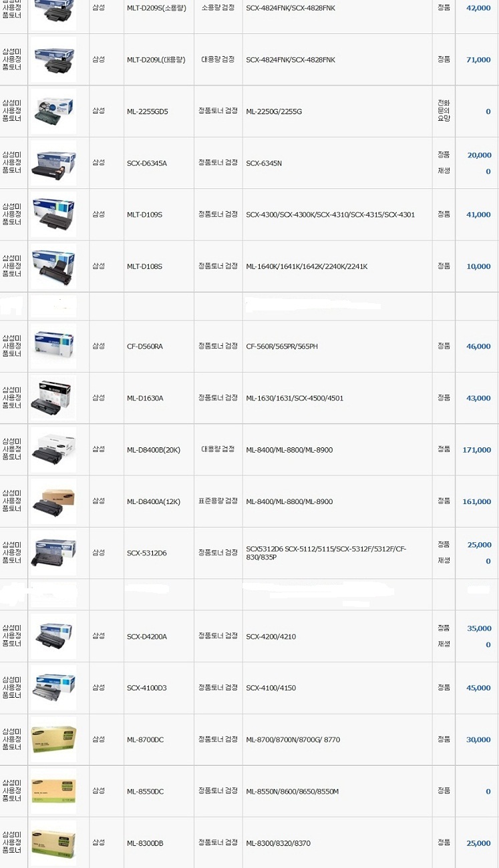Select the ML-8550DC model name link
The image size is (499, 868).
145,791
